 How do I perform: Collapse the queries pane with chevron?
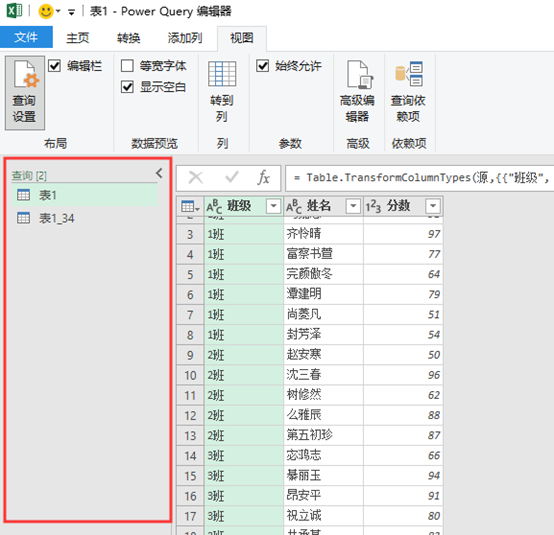(159, 173)
